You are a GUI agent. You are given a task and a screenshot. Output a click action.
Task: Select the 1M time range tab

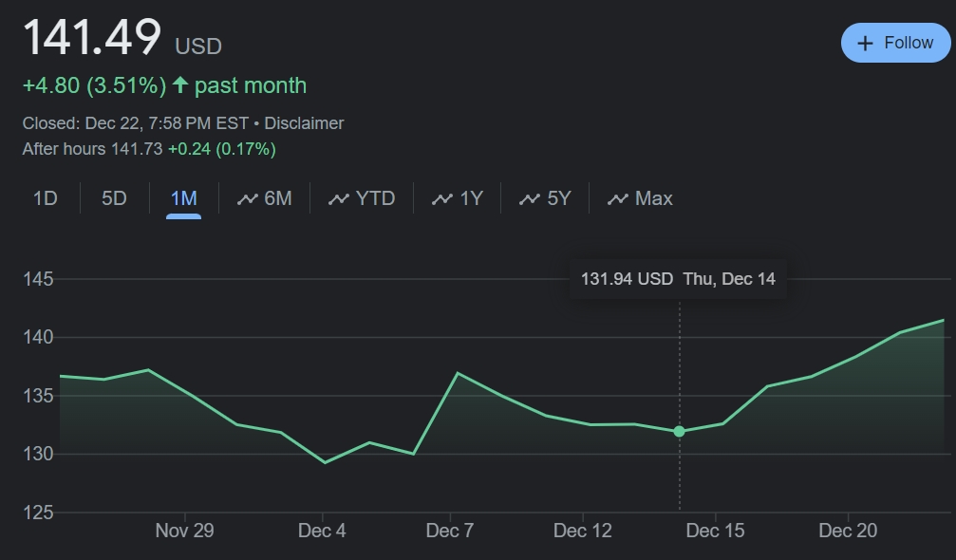(x=183, y=198)
